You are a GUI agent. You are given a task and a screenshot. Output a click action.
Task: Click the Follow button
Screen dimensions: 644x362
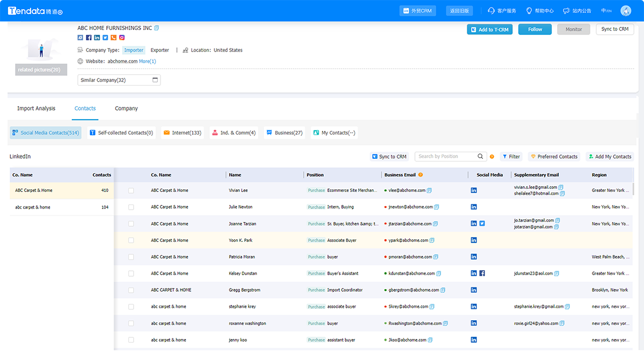point(535,29)
